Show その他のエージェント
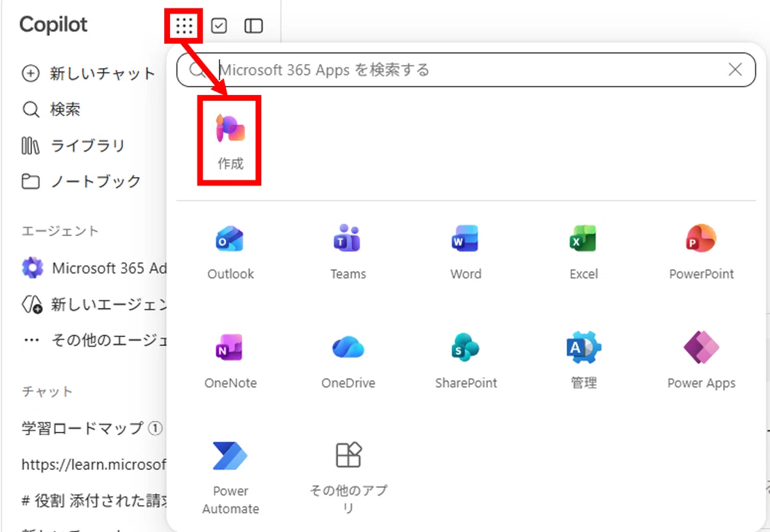This screenshot has height=532, width=770. point(94,340)
